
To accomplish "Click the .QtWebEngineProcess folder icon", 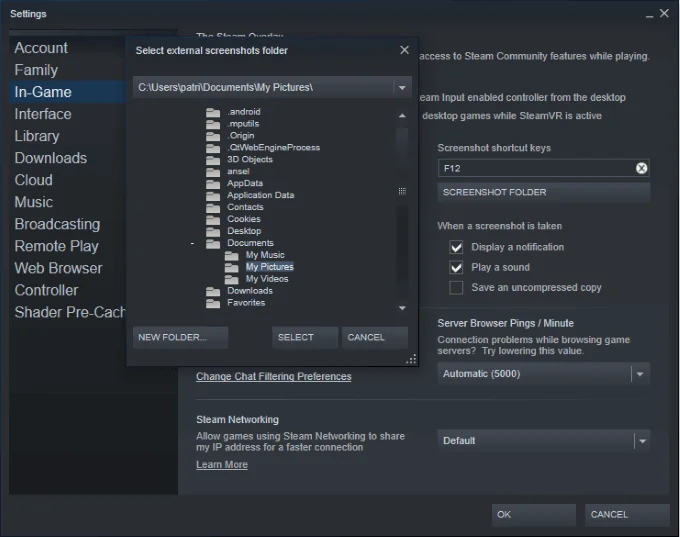I will [x=212, y=148].
